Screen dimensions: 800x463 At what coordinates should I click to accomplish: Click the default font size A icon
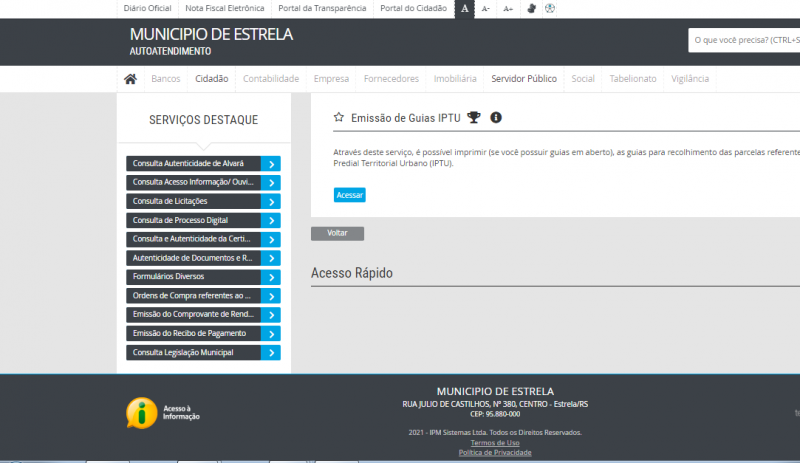[464, 8]
